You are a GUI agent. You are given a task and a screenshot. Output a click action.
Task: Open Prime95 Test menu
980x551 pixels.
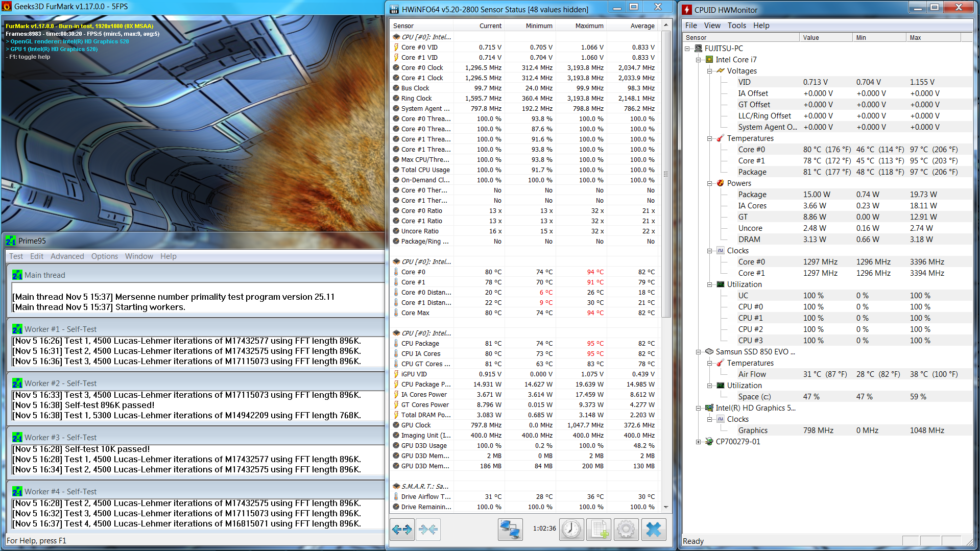[x=16, y=256]
